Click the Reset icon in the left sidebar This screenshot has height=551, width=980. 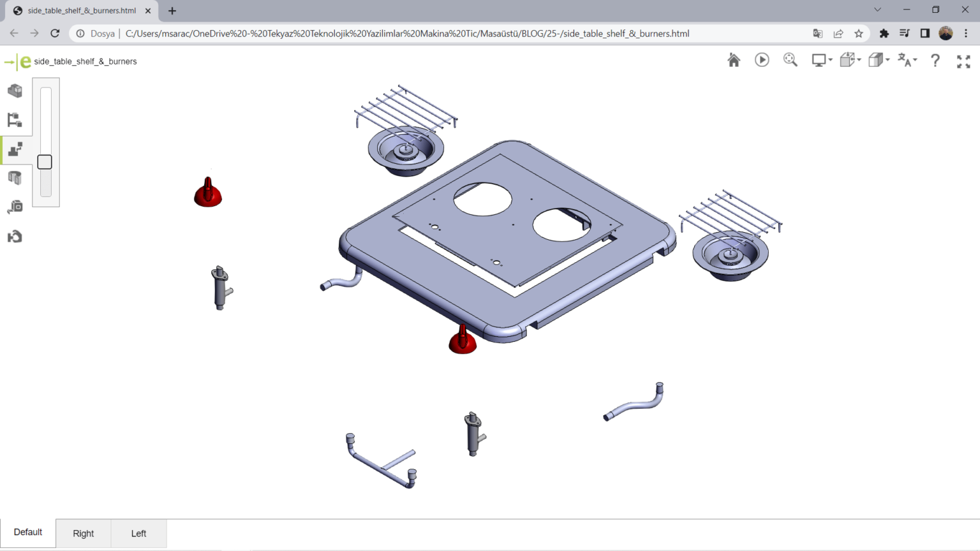pyautogui.click(x=15, y=237)
